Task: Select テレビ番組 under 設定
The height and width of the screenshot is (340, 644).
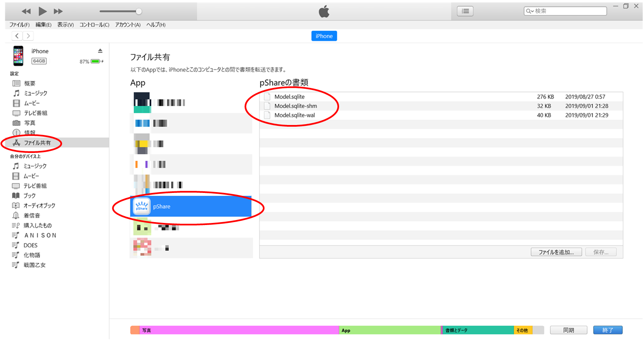Action: click(35, 113)
